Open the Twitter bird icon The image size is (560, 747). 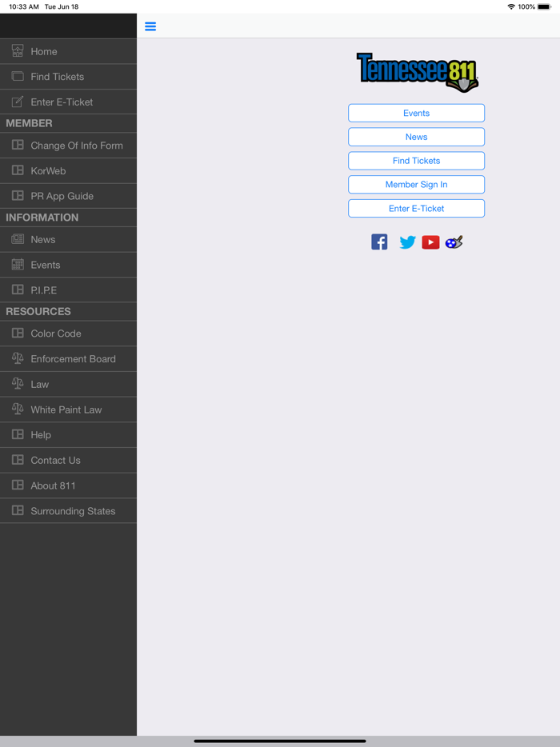(x=407, y=242)
